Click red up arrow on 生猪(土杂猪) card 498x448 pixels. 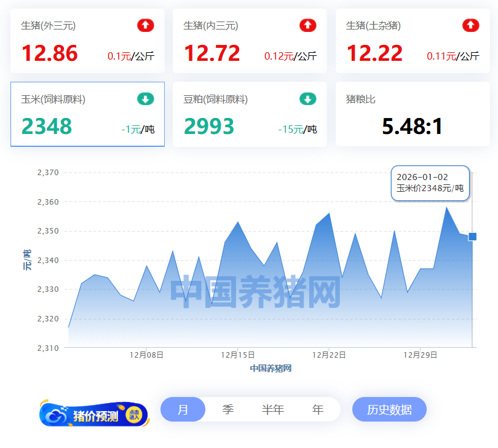470,25
